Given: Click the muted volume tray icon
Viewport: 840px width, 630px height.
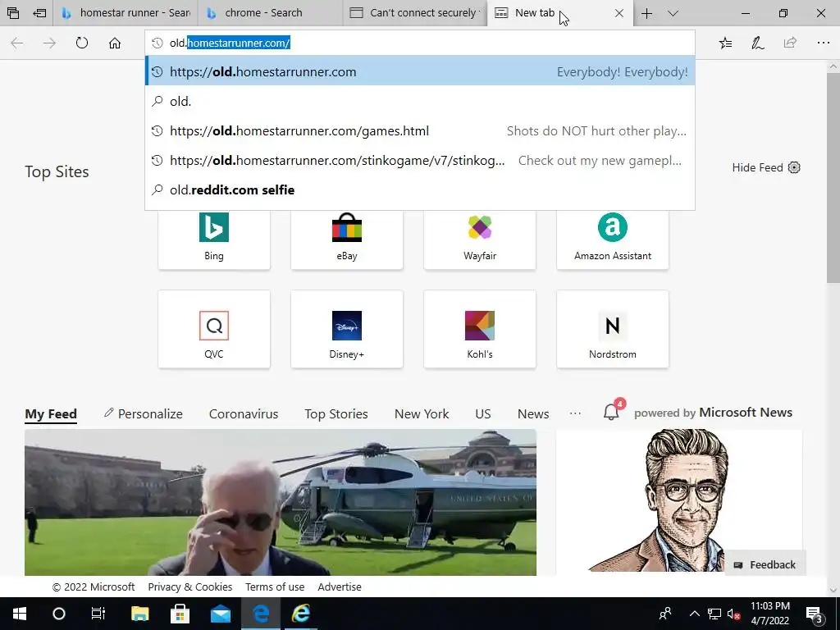Looking at the screenshot, I should (733, 614).
